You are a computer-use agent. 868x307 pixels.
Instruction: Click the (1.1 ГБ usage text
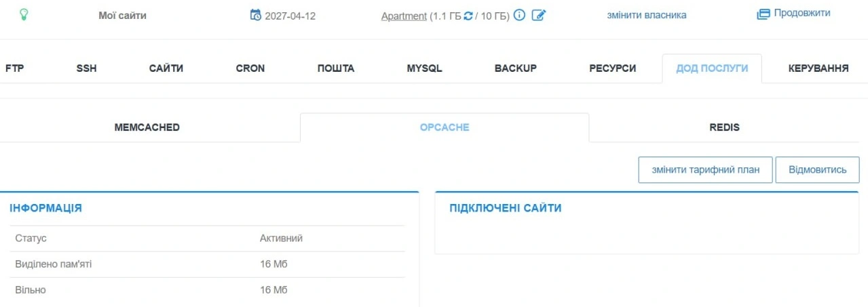[x=445, y=16]
